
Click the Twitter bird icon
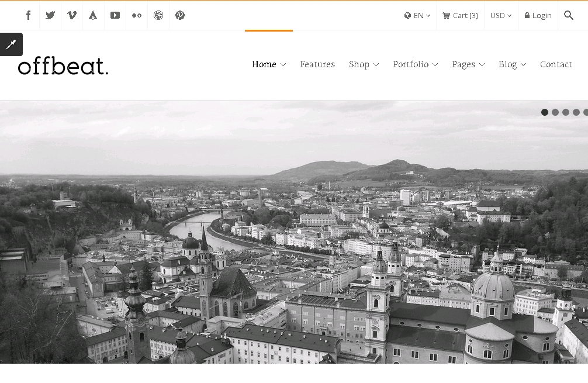click(x=50, y=15)
